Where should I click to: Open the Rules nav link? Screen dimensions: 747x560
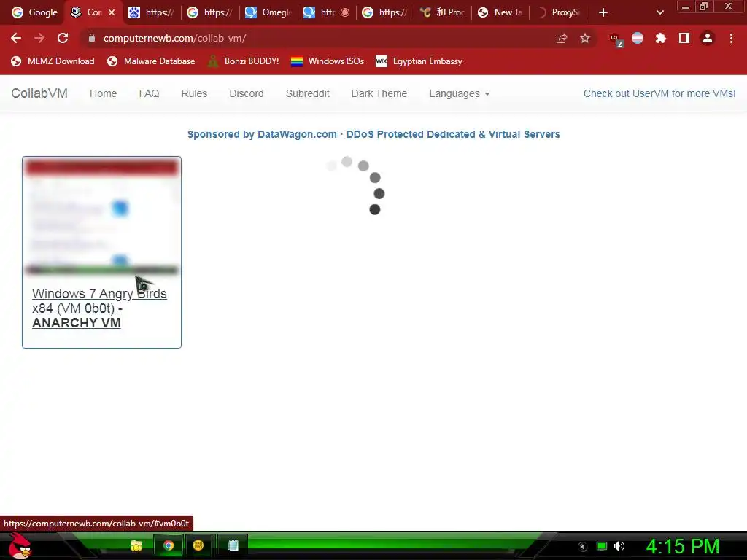194,93
